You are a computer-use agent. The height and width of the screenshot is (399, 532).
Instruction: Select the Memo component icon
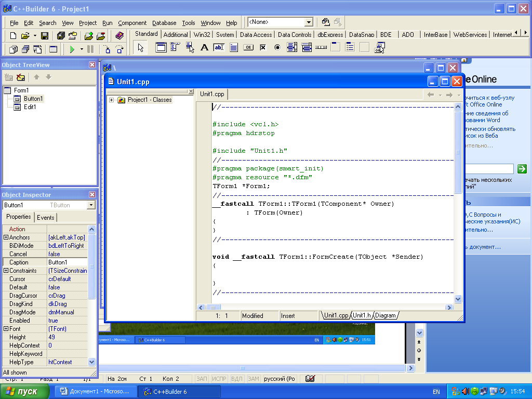point(233,47)
